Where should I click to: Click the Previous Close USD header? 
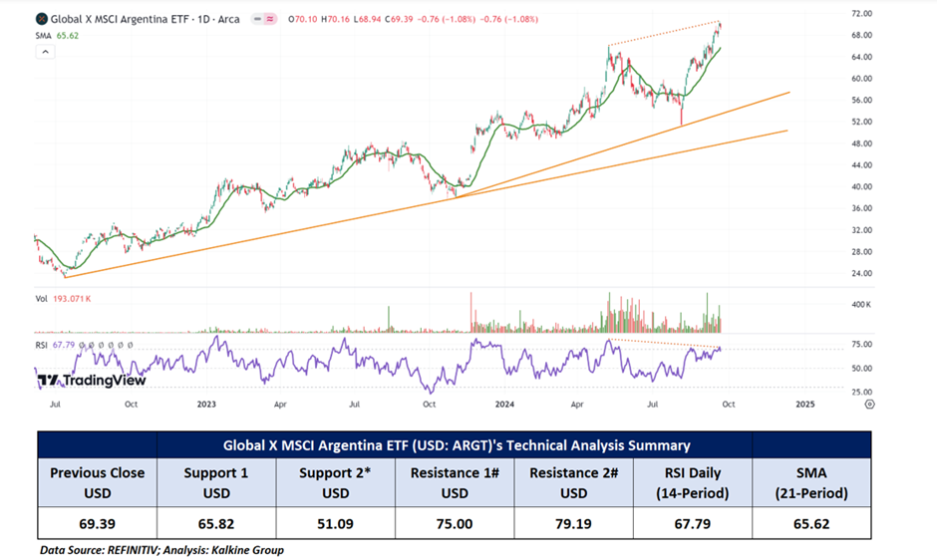tap(98, 483)
